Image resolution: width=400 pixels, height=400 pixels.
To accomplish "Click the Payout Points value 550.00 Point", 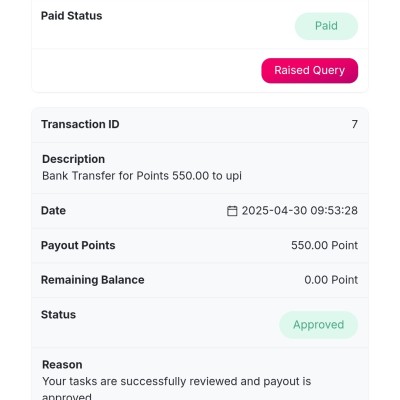I will click(324, 245).
